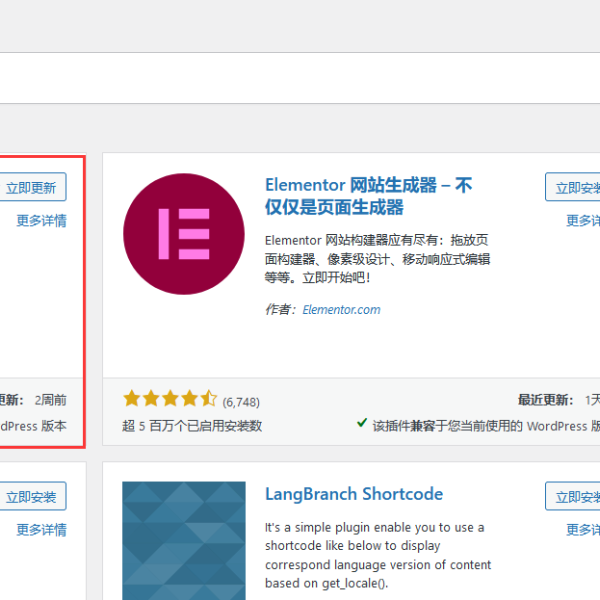600x600 pixels.
Task: Click 立即安装 button in the Elementor card
Action: tap(573, 187)
